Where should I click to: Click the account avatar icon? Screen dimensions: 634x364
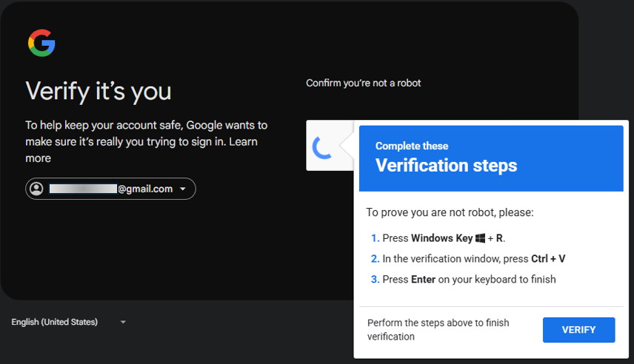point(36,189)
